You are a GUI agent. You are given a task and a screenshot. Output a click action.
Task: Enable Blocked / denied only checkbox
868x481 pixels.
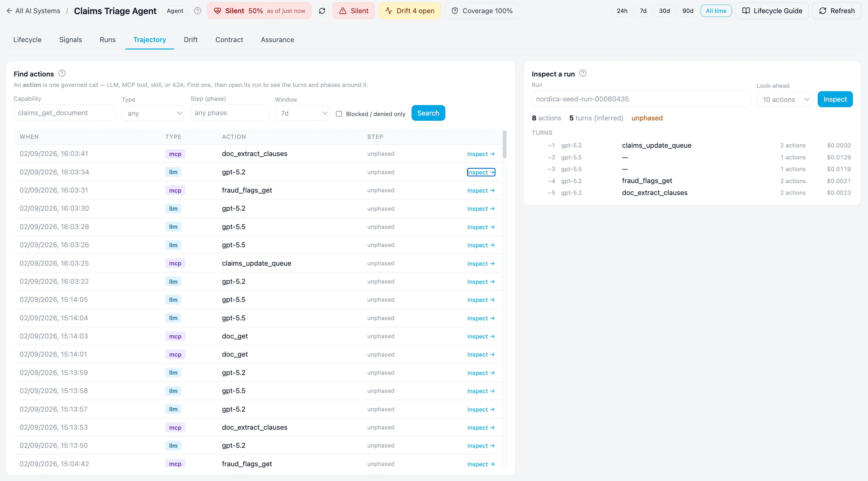339,114
